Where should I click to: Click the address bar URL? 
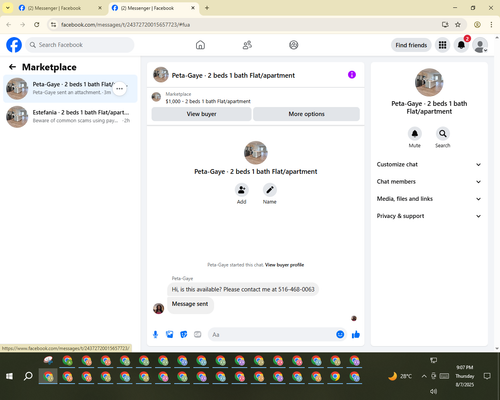[125, 25]
